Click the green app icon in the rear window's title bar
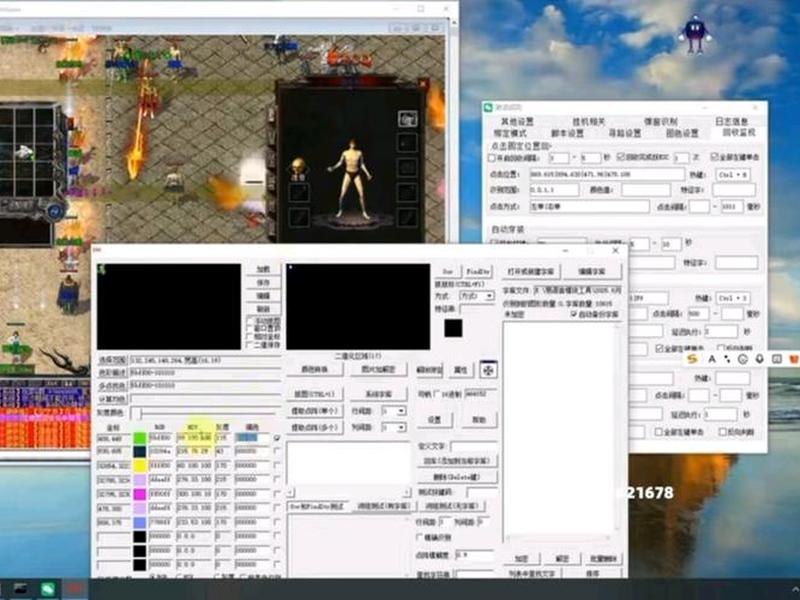The image size is (800, 600). coord(489,107)
